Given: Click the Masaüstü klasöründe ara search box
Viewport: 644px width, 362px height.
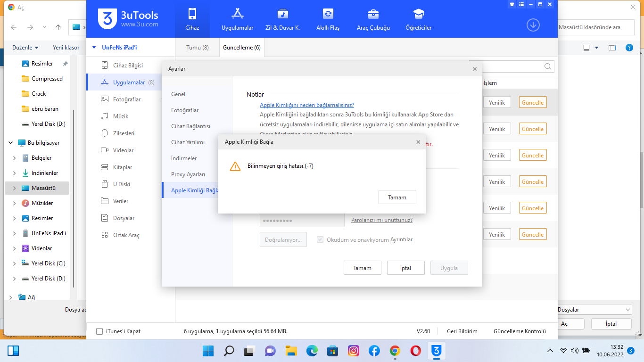Looking at the screenshot, I should (596, 27).
